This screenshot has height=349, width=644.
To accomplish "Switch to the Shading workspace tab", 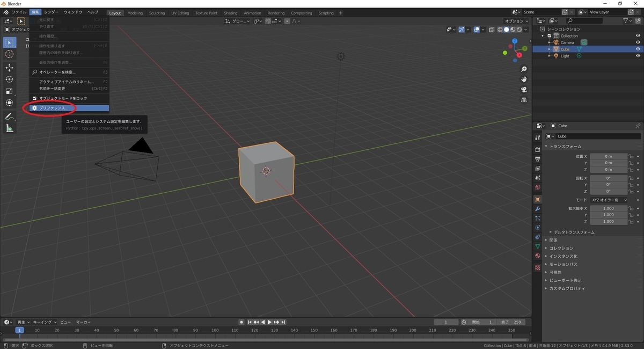I will (x=230, y=13).
